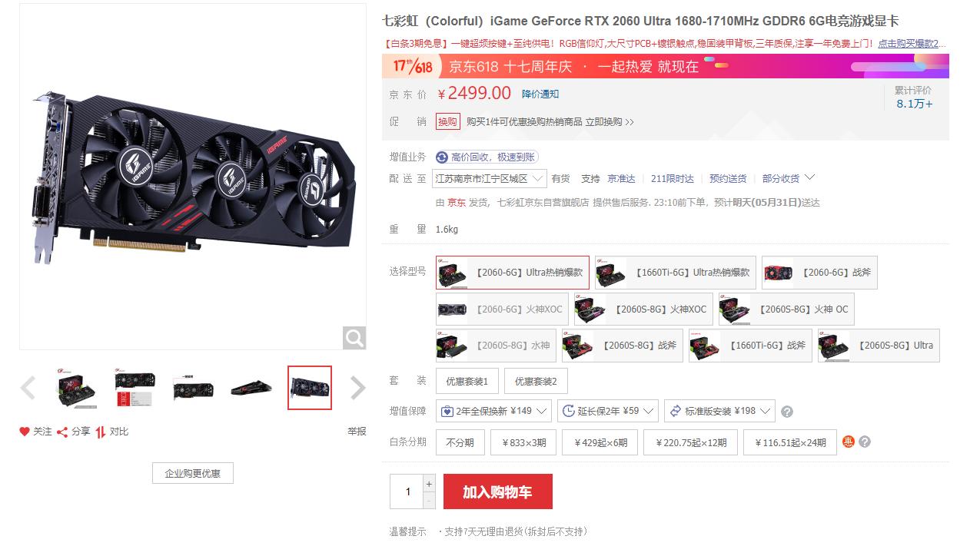The height and width of the screenshot is (546, 980).
Task: Increase quantity with the plus stepper
Action: point(429,484)
